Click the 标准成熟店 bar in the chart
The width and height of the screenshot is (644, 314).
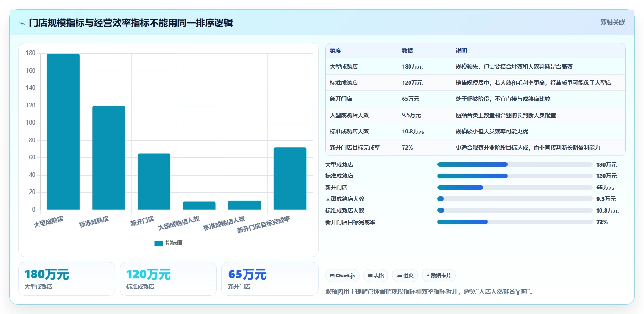[x=108, y=157]
